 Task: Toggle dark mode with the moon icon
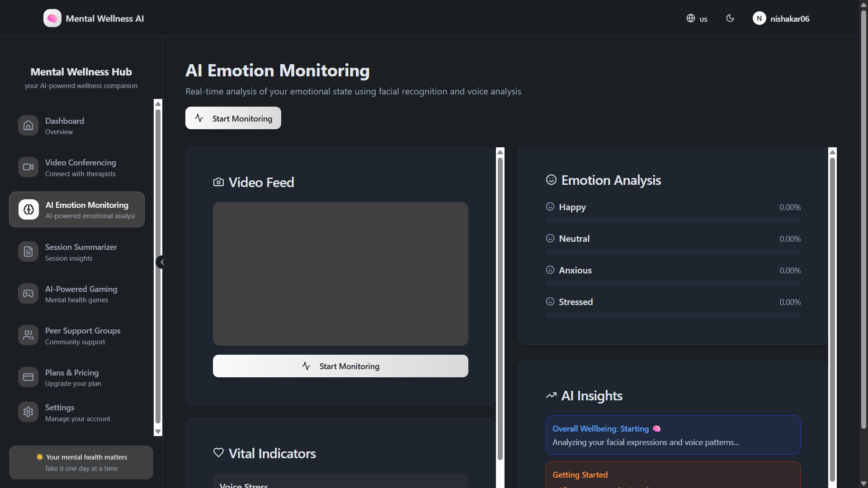point(730,19)
